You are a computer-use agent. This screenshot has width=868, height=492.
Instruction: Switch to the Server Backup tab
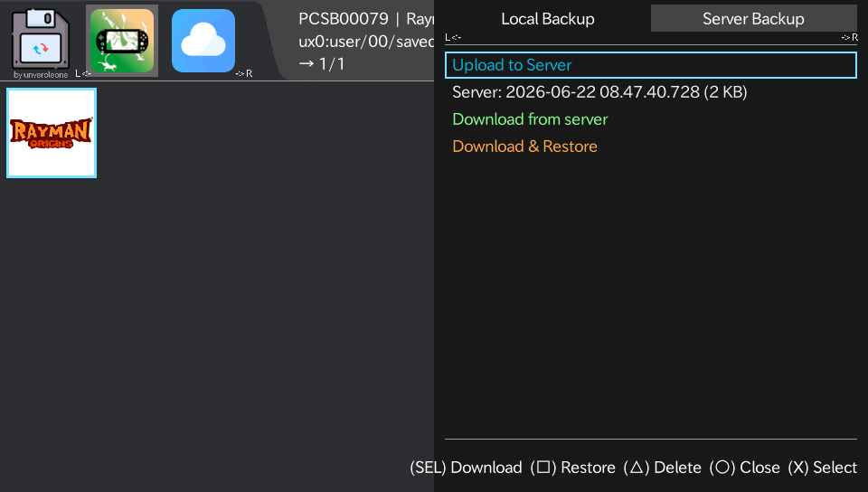pos(753,19)
